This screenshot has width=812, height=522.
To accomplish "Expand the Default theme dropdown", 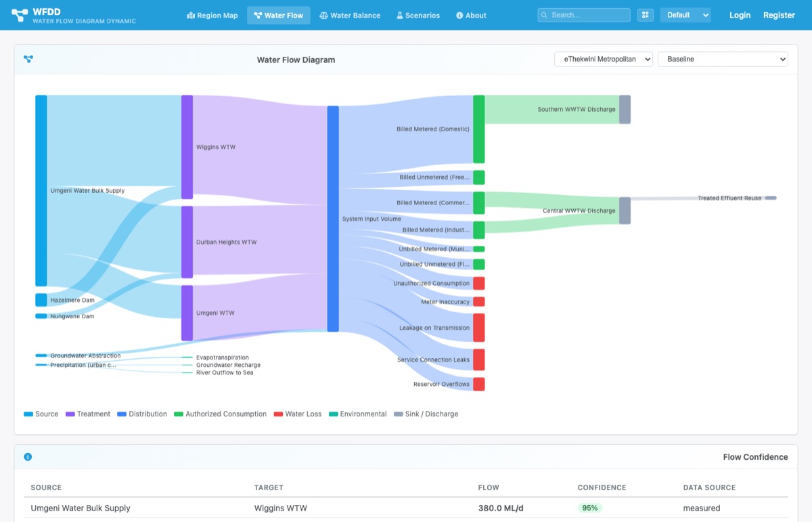I will coord(685,15).
